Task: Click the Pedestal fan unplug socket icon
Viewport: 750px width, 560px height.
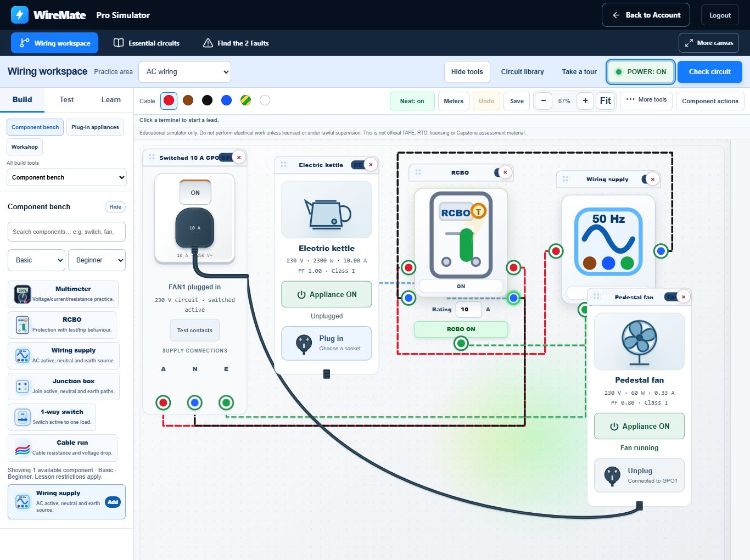Action: click(x=612, y=475)
